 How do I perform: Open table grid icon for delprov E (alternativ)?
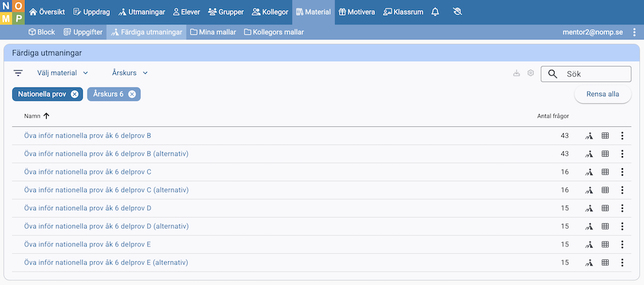tap(605, 263)
